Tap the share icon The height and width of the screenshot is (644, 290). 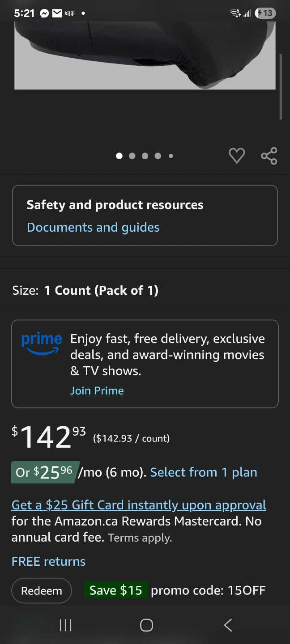coord(269,156)
